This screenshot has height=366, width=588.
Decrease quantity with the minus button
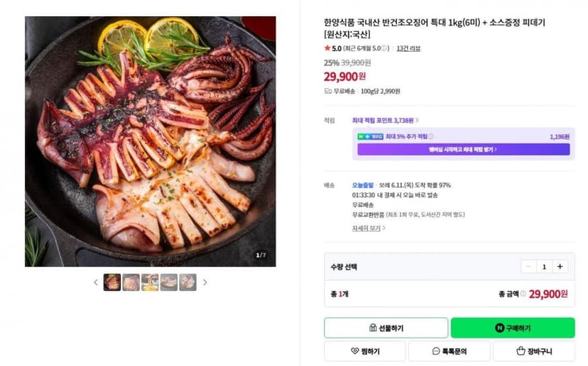(529, 267)
